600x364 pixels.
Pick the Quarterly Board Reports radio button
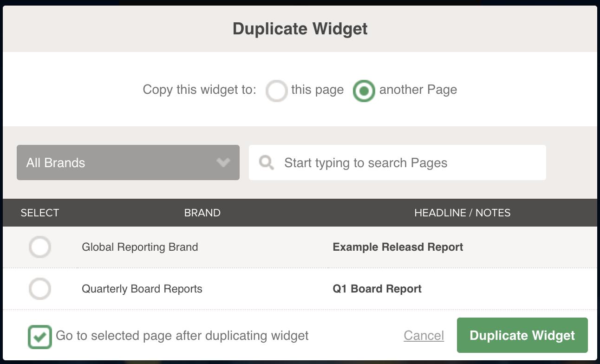tap(40, 289)
